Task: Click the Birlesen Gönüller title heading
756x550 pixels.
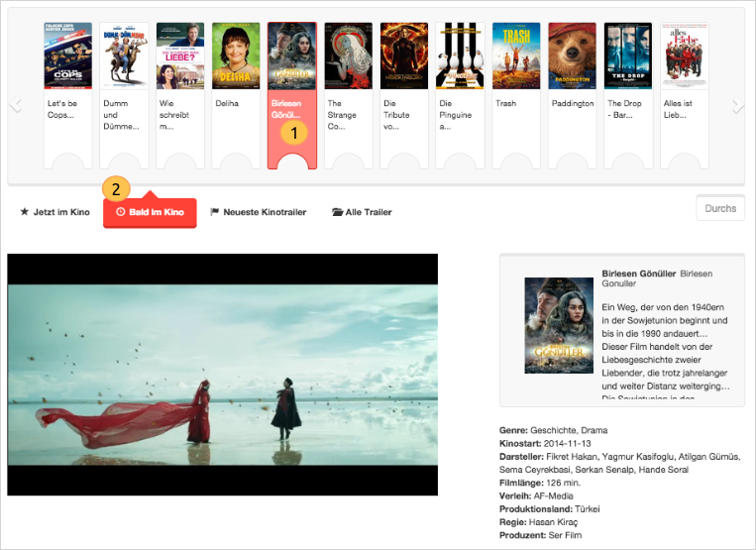Action: (639, 274)
